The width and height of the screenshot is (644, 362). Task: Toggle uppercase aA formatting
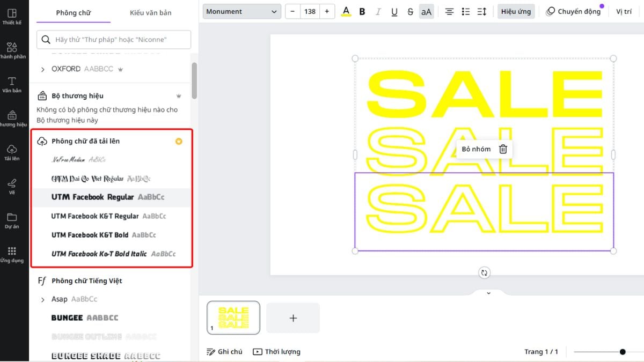[427, 11]
